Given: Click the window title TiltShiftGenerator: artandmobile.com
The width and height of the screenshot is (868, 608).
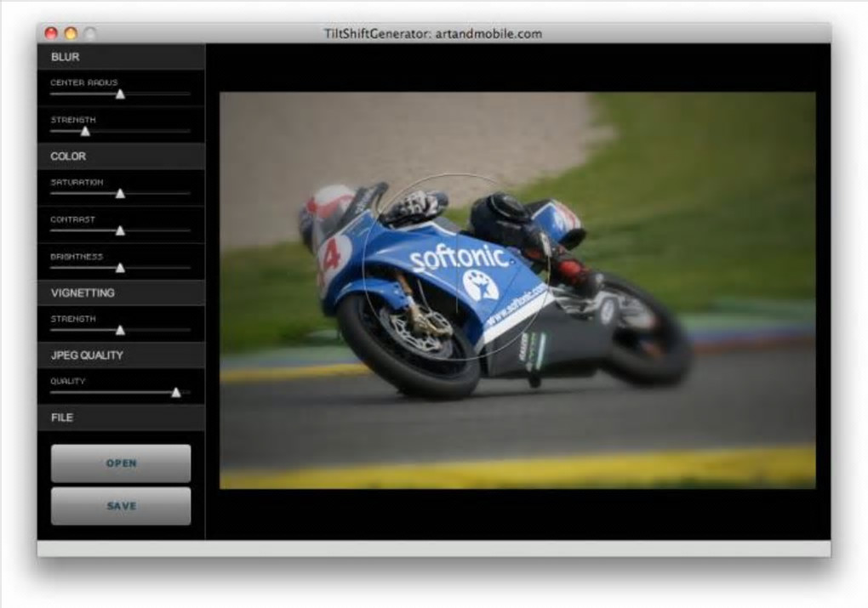Looking at the screenshot, I should pyautogui.click(x=433, y=34).
